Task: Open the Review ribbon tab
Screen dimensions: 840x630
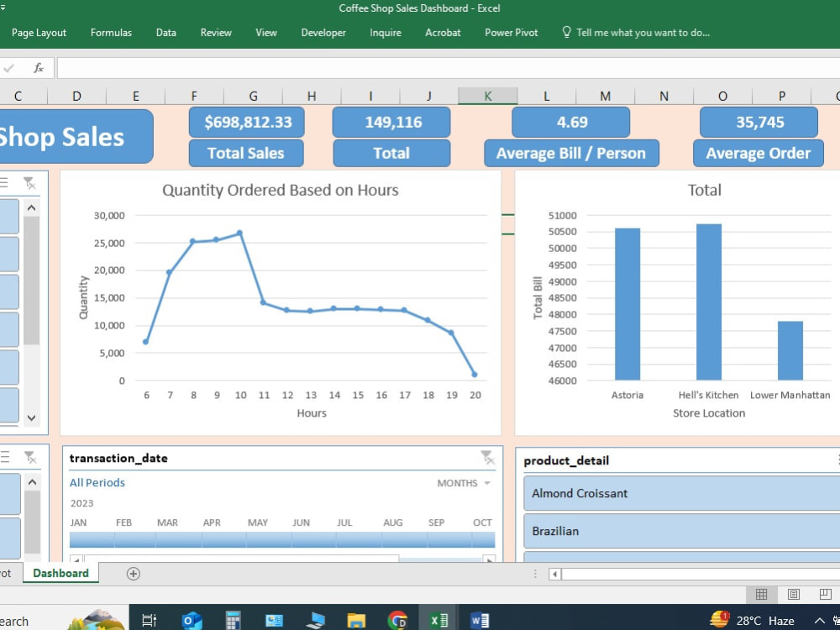Action: point(216,33)
